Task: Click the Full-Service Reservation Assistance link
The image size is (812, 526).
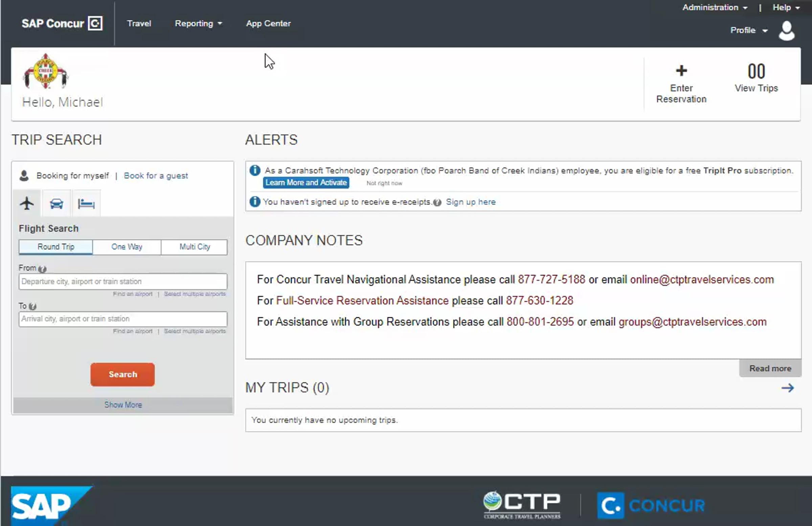Action: pos(362,301)
